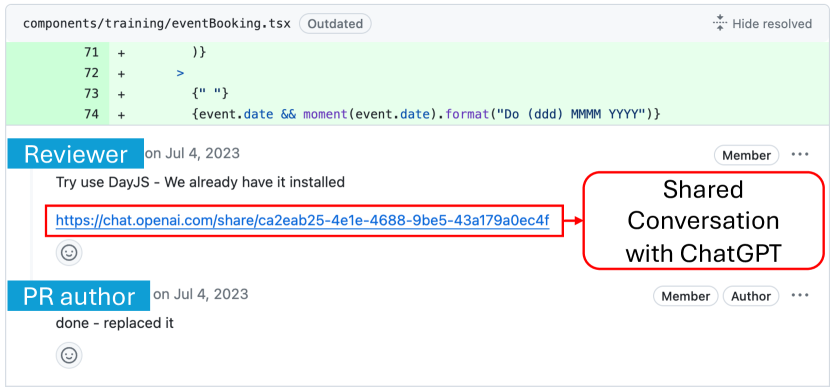
Task: Click the Author badge on PR author's comment
Action: pos(751,296)
